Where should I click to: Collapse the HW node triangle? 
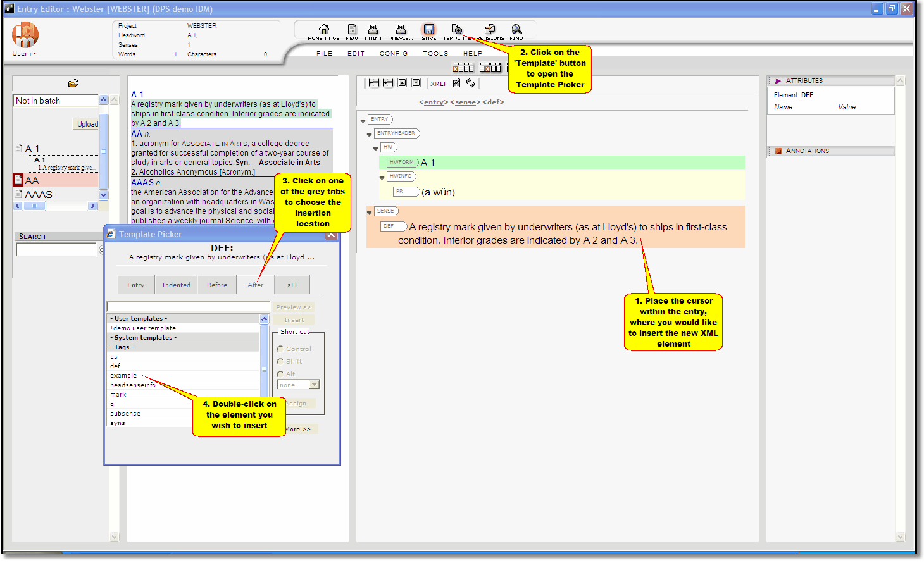[376, 149]
